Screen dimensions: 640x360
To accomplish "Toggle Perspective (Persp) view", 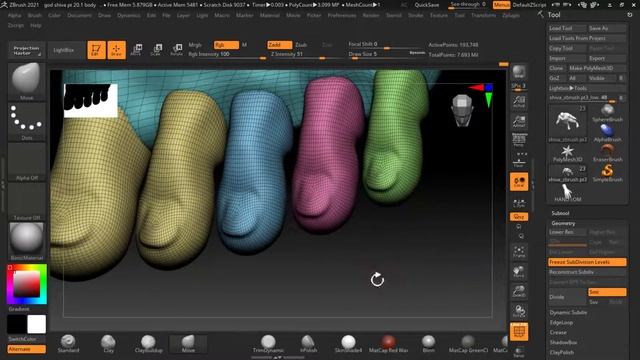I will [519, 140].
